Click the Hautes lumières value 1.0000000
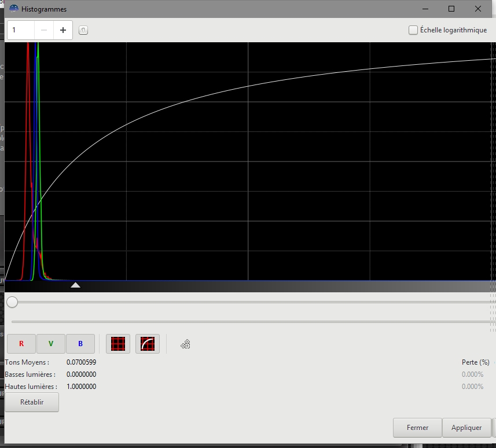This screenshot has width=496, height=448. pyautogui.click(x=82, y=387)
